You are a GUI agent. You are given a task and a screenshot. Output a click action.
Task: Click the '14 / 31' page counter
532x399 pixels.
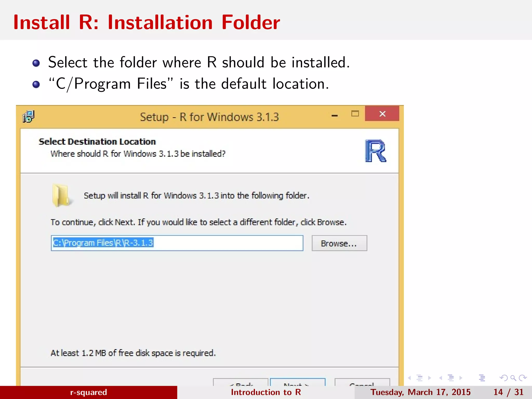tap(508, 392)
